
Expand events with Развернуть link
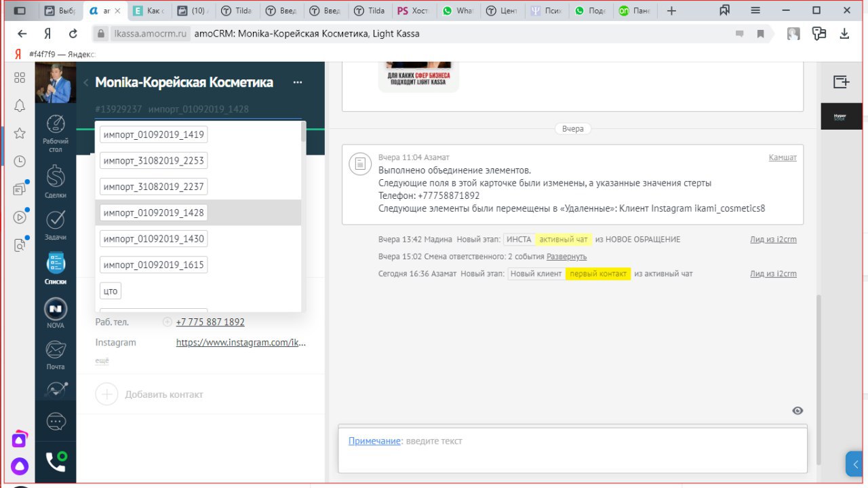566,257
